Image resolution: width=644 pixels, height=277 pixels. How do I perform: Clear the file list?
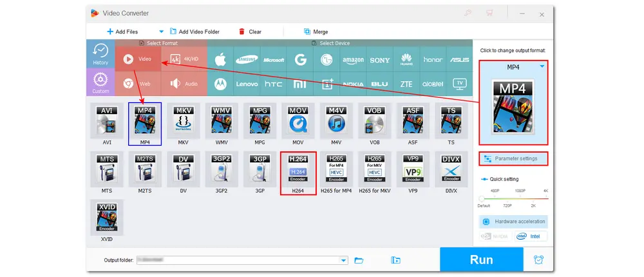250,32
